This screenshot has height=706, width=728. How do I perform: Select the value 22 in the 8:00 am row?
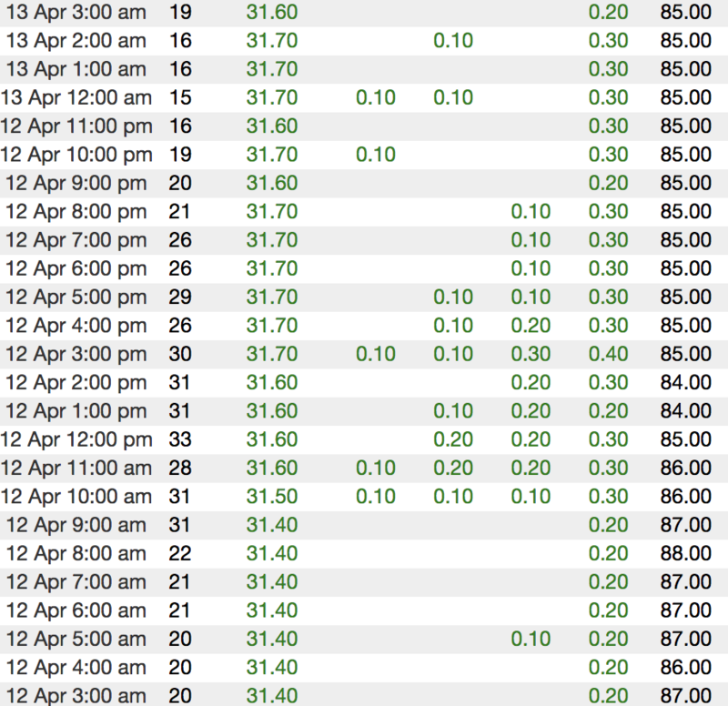180,554
